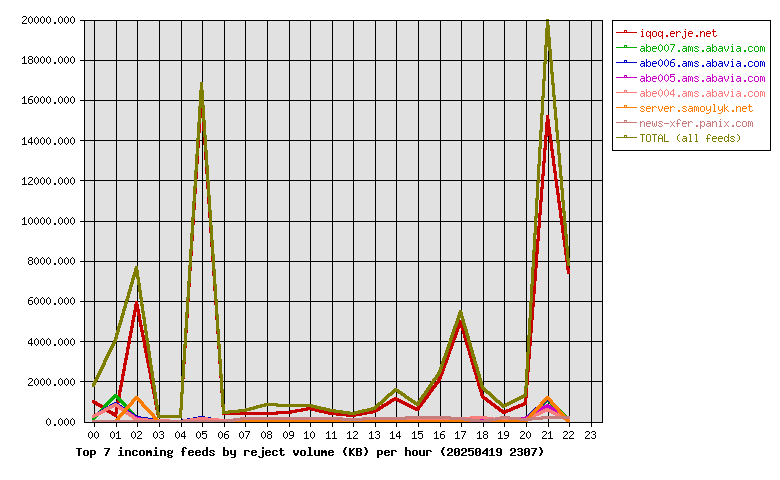The width and height of the screenshot is (780, 480).
Task: Click the abe007.ams.abavia.com legend label
Action: click(x=702, y=48)
